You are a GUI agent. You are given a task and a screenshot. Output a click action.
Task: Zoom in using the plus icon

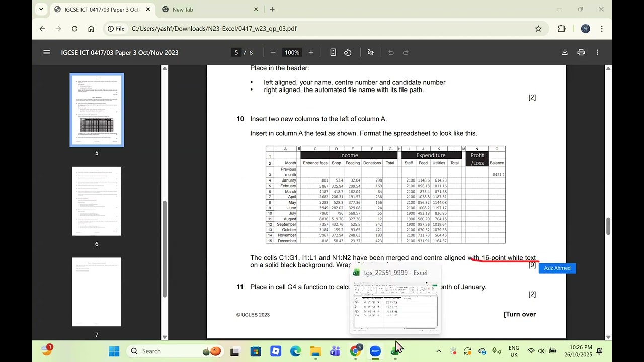[311, 52]
